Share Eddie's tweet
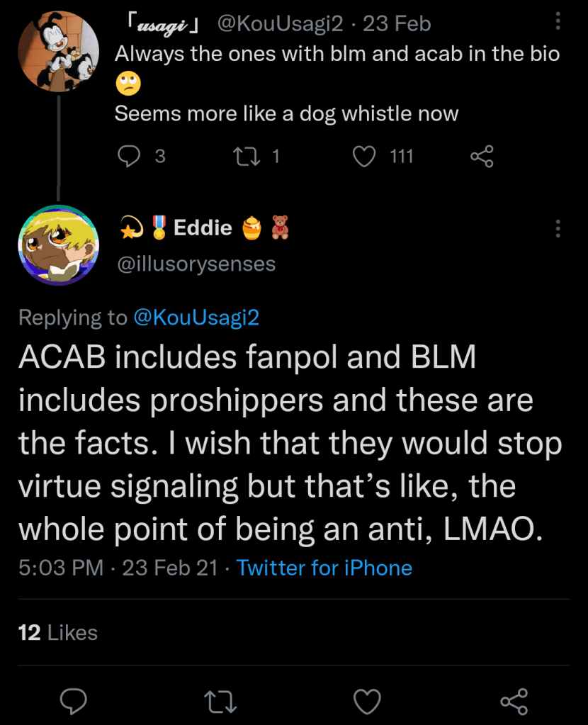Screen dimensions: 588x725 click(x=514, y=701)
